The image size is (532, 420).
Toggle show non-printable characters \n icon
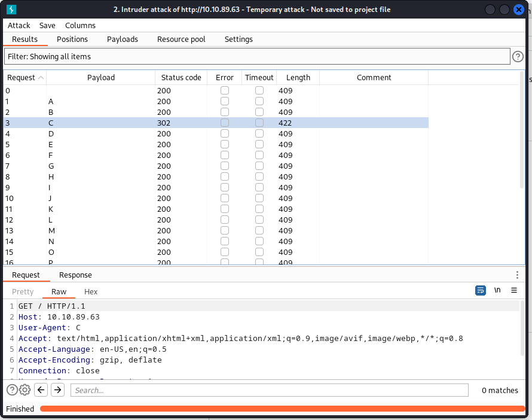point(497,290)
